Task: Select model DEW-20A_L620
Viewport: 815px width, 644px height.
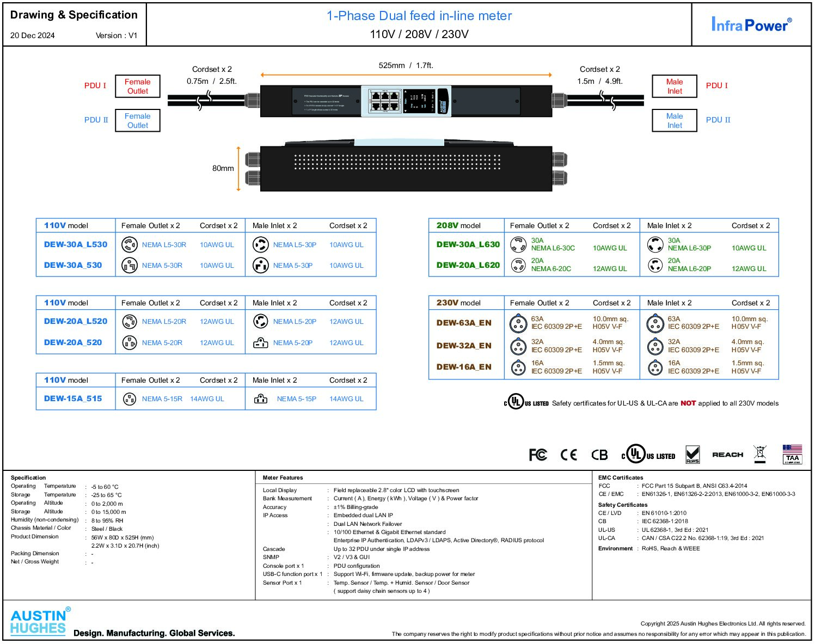Action: (x=468, y=266)
